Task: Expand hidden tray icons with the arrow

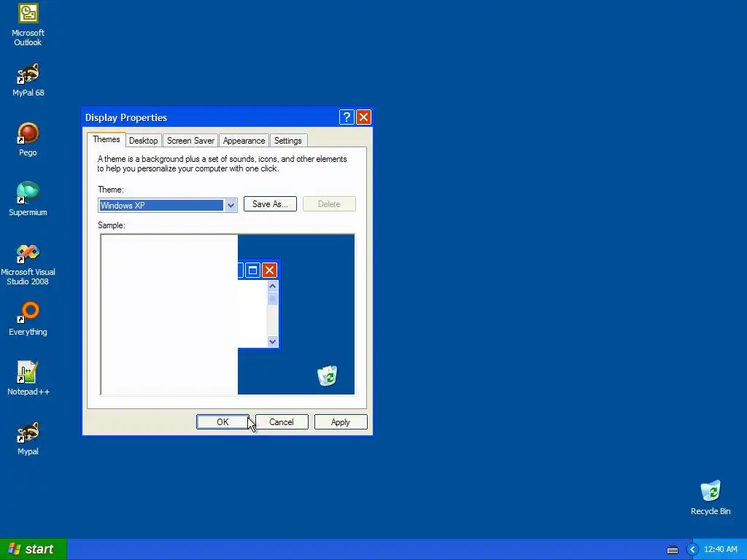Action: [693, 550]
